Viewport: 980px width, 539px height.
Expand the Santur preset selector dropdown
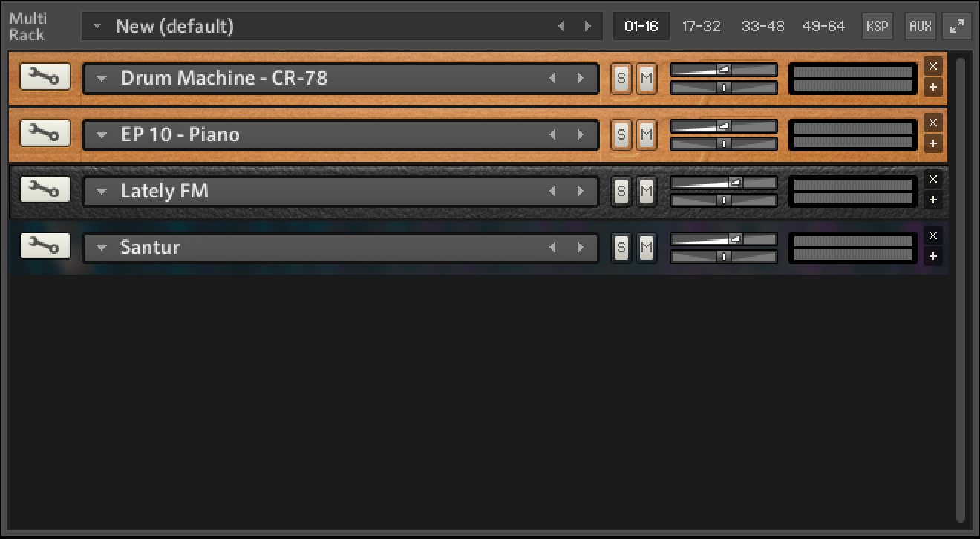[102, 247]
